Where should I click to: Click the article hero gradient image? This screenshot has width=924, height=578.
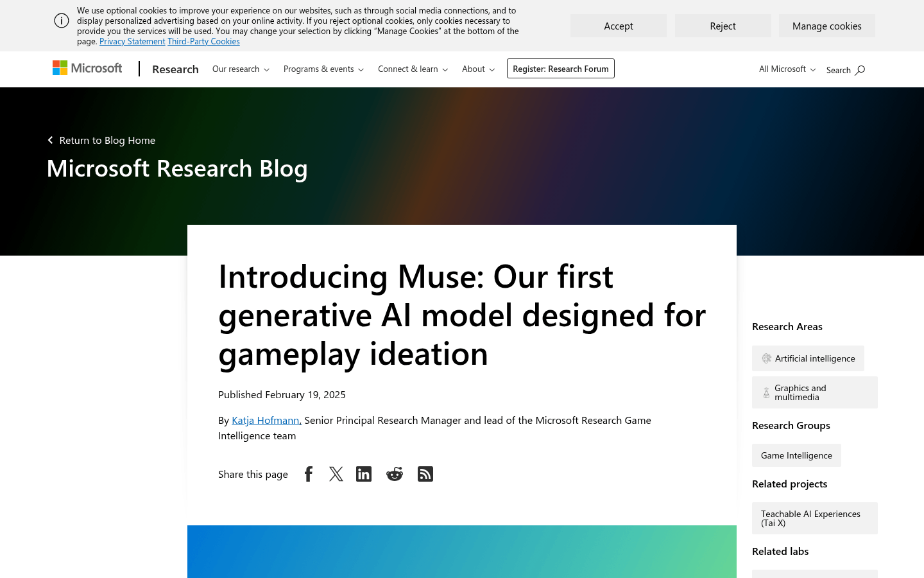462,552
